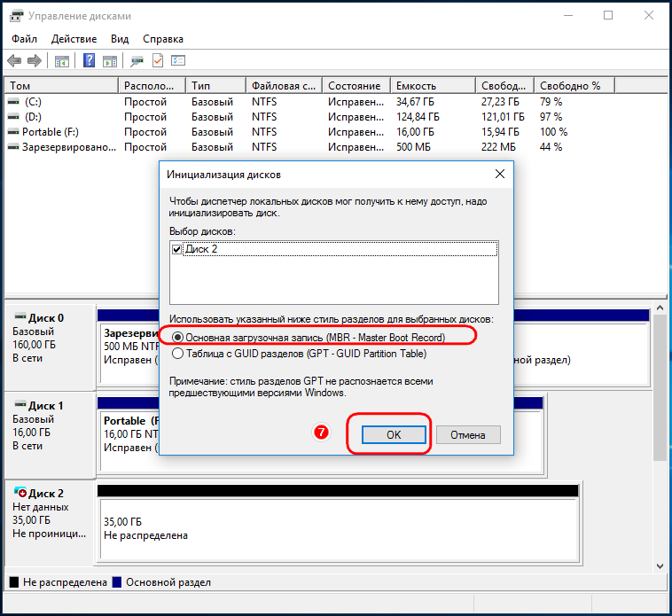
Task: Click the show/hide console tree icon
Action: click(x=62, y=61)
